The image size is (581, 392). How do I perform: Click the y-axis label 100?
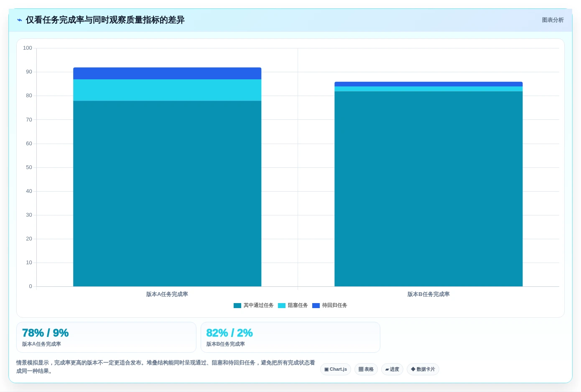click(28, 48)
